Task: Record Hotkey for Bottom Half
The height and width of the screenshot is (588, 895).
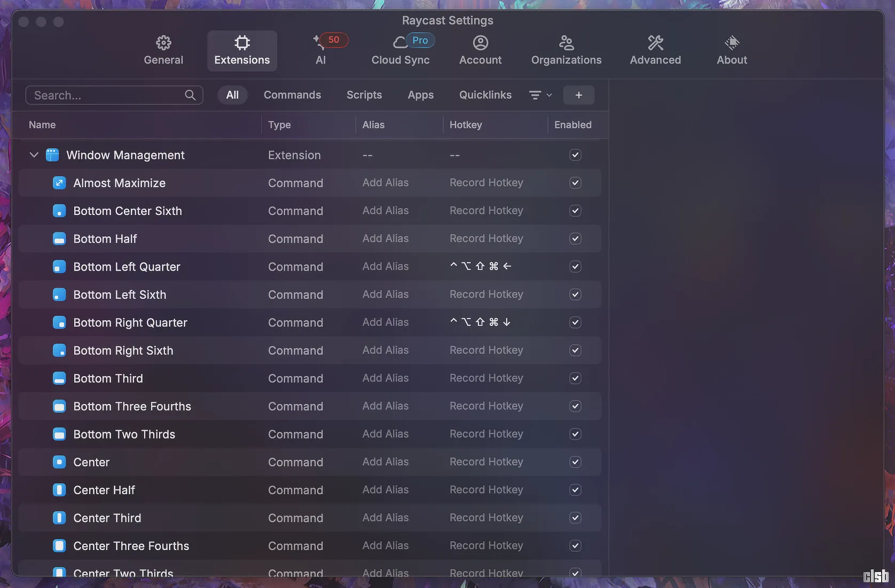Action: 486,239
